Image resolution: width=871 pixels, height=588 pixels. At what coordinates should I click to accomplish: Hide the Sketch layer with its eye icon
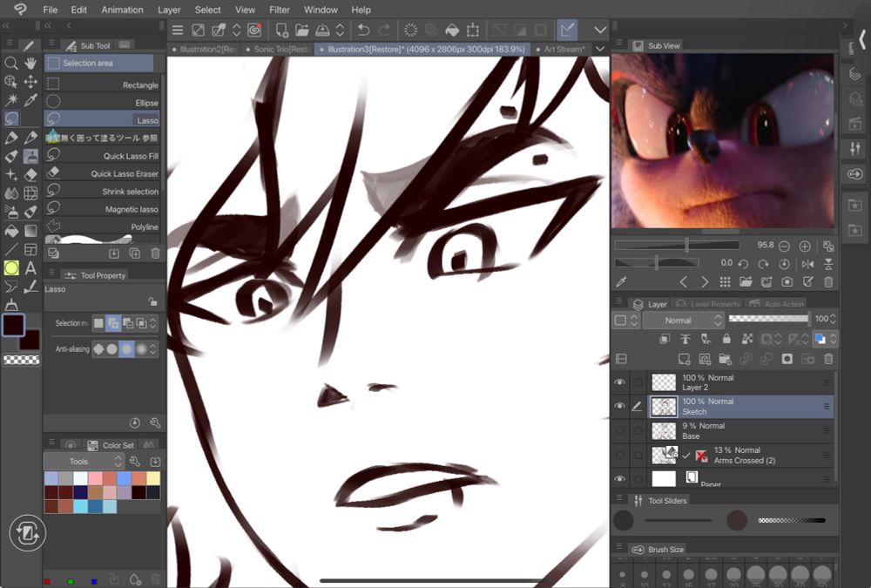[619, 406]
